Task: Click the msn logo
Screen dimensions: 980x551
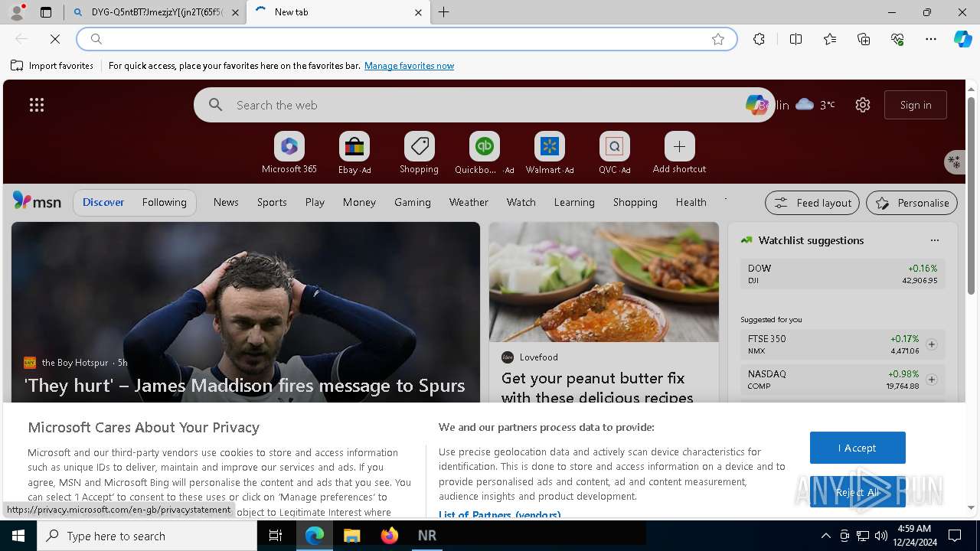Action: point(37,201)
